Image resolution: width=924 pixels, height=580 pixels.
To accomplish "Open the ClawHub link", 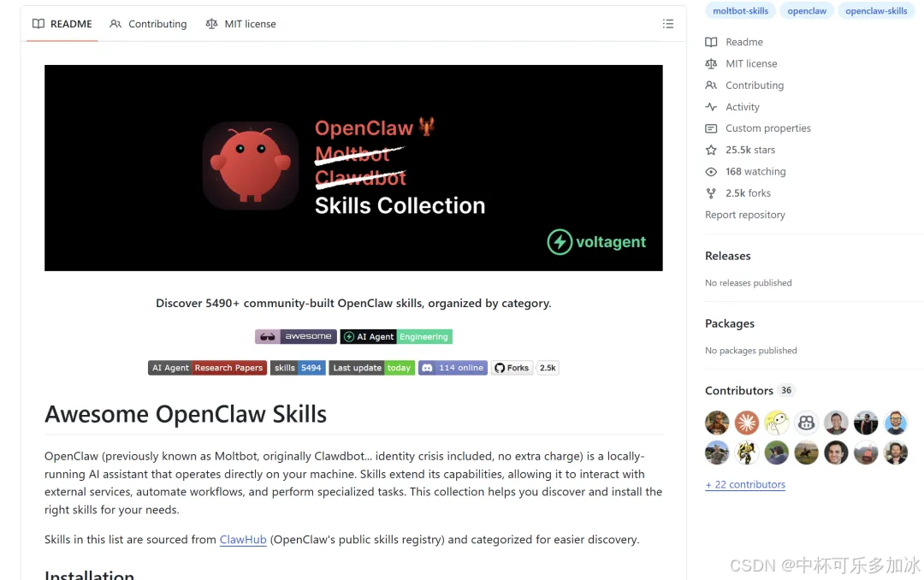I will [242, 539].
